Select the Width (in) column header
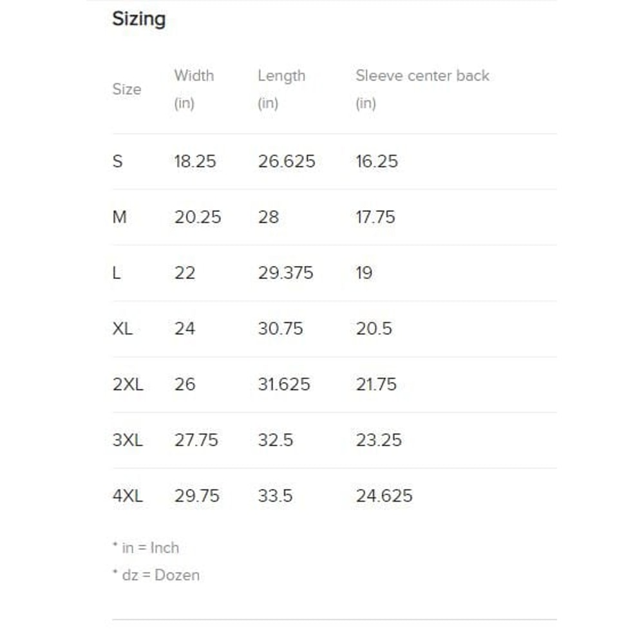The image size is (644, 644). pos(193,88)
